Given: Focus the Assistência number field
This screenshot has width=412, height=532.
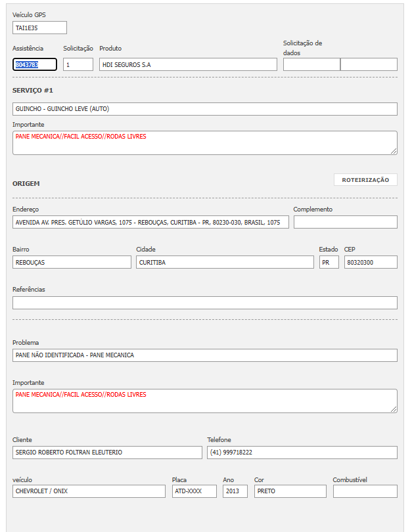Looking at the screenshot, I should tap(35, 64).
